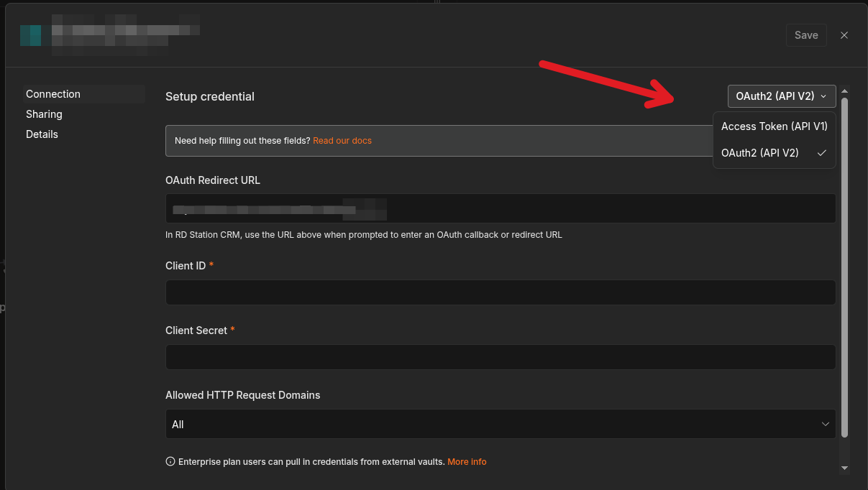Screen dimensions: 868x490
Task: Click the scrollbar up arrow
Action: [845, 91]
